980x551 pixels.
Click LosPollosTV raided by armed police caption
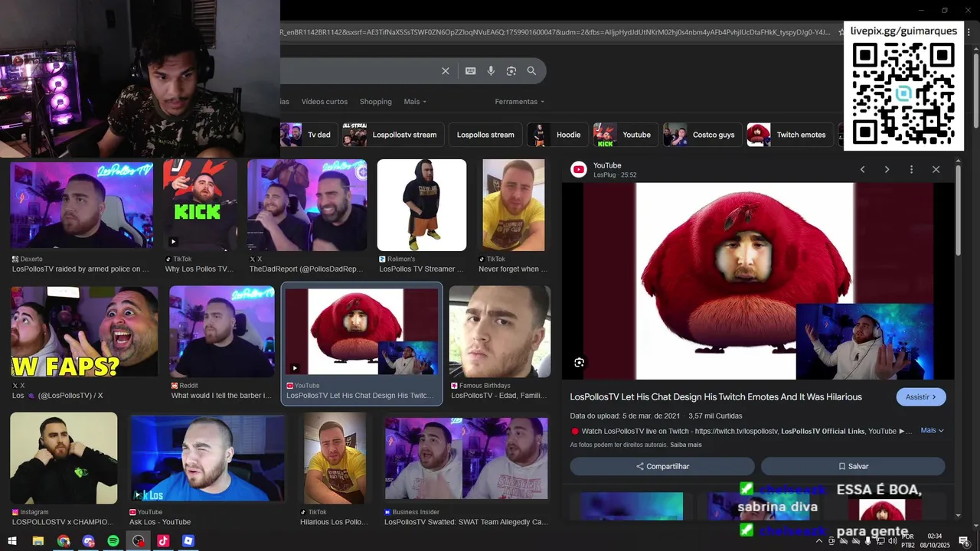81,269
